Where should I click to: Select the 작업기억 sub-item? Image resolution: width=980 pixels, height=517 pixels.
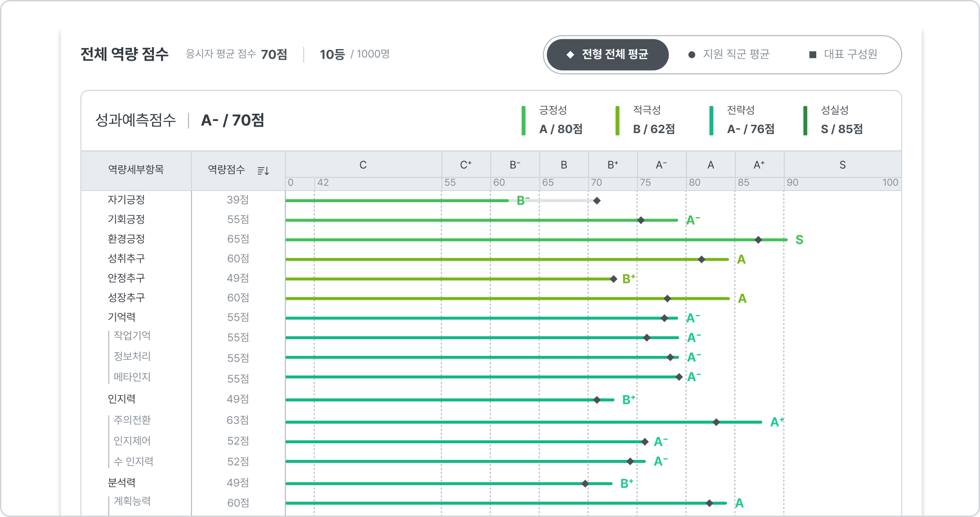point(132,336)
